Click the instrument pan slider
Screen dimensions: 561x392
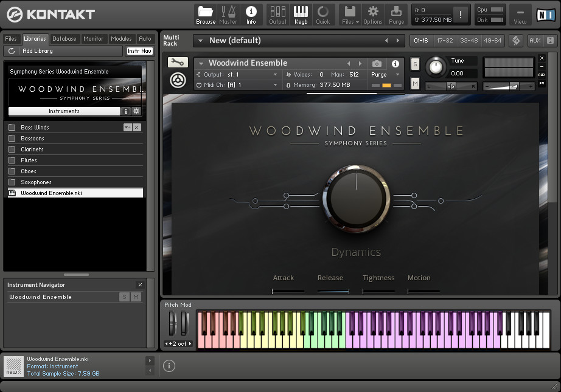tap(451, 86)
